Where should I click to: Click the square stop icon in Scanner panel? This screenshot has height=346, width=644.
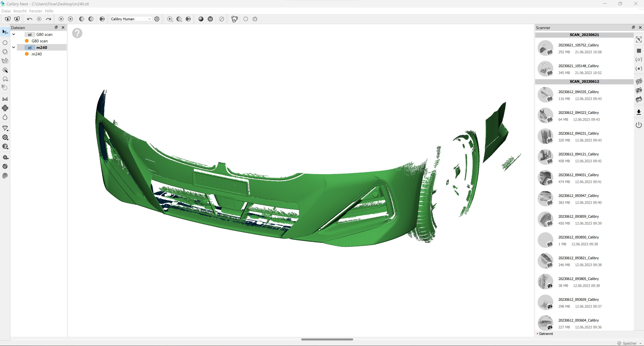click(x=639, y=51)
